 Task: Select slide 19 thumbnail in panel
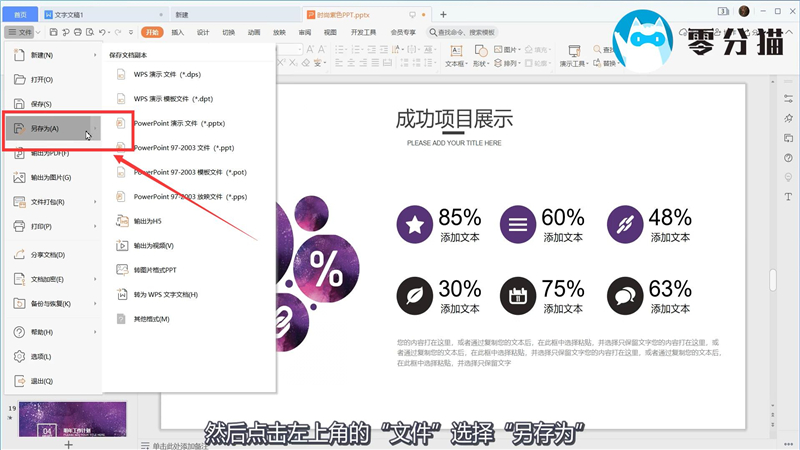point(72,420)
